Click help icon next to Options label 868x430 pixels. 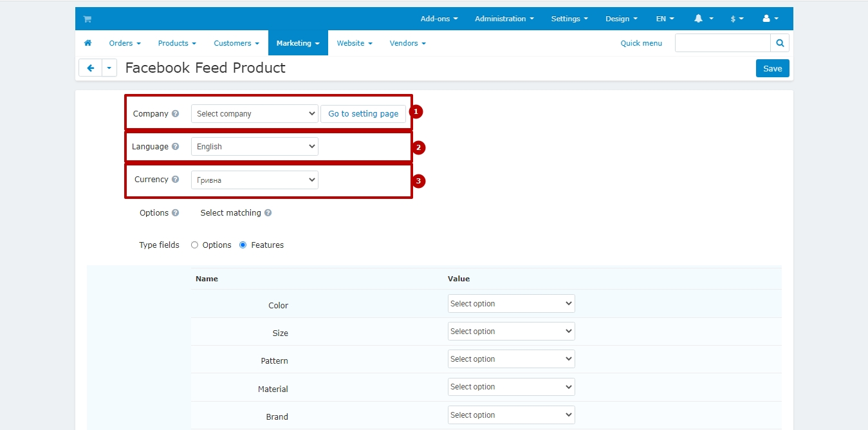coord(176,213)
